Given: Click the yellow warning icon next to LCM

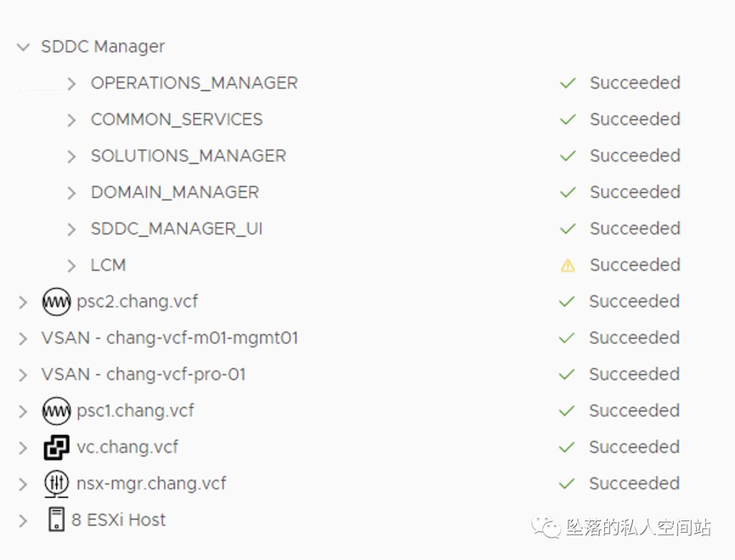Looking at the screenshot, I should (x=568, y=265).
